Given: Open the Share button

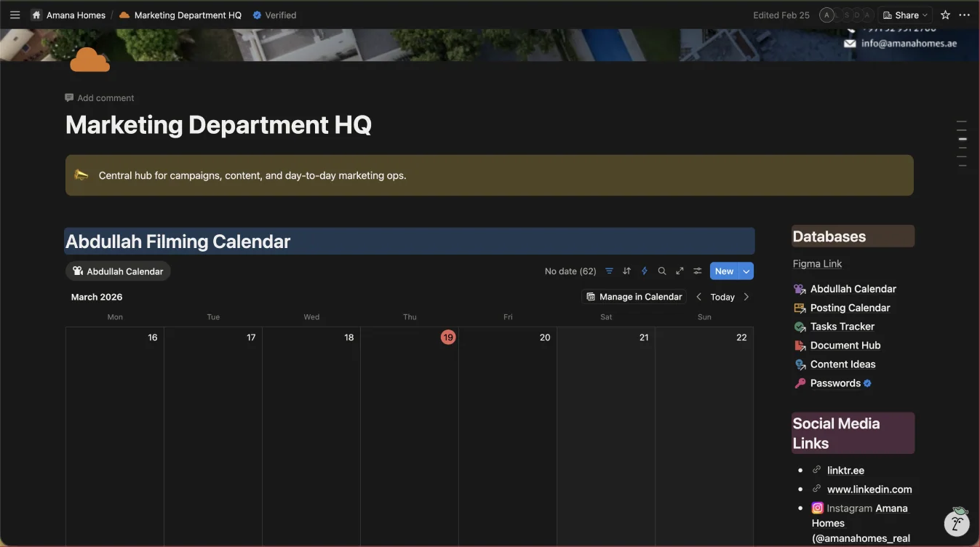Looking at the screenshot, I should point(905,15).
